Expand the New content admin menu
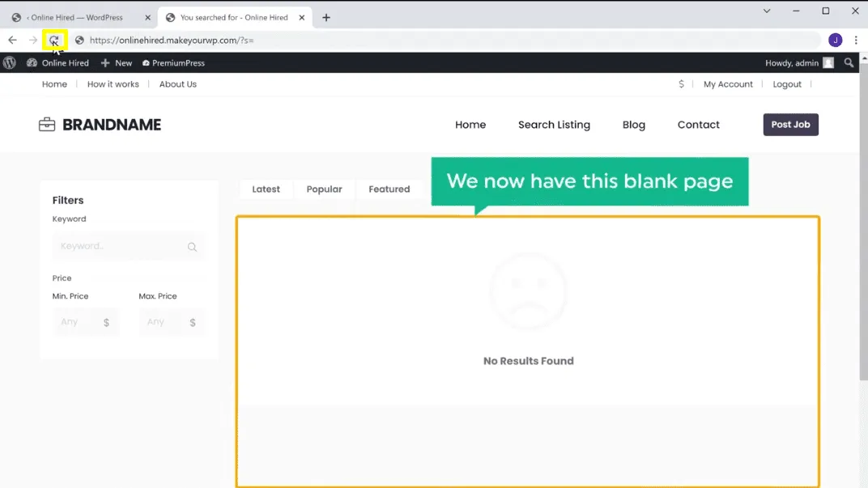The image size is (868, 488). point(116,62)
